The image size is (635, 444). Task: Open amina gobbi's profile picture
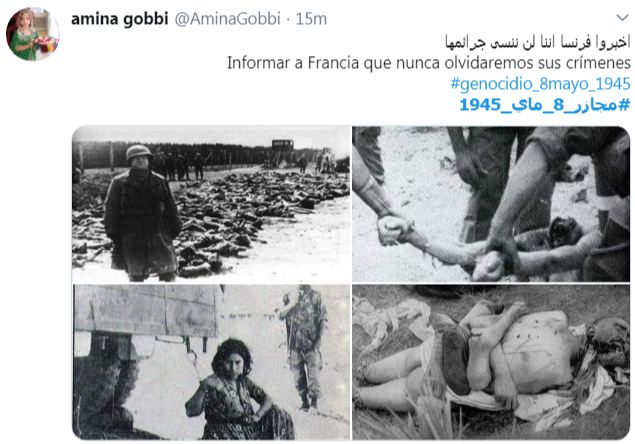33,34
